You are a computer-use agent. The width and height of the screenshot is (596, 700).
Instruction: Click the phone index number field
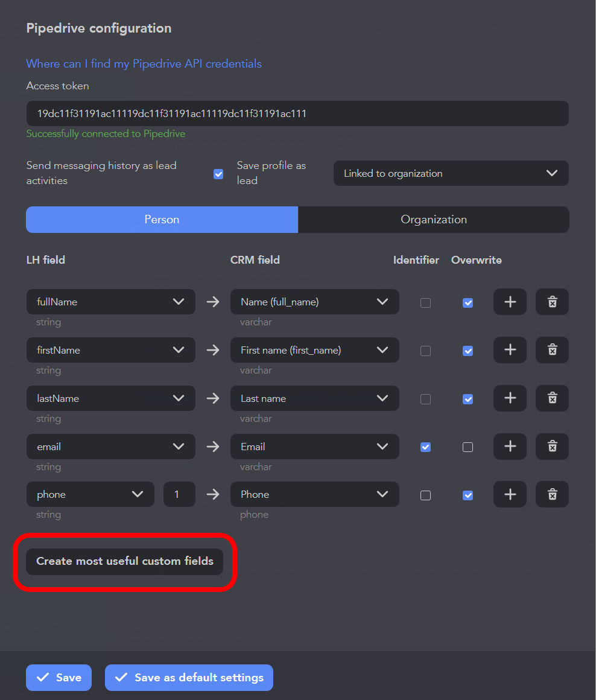click(179, 494)
